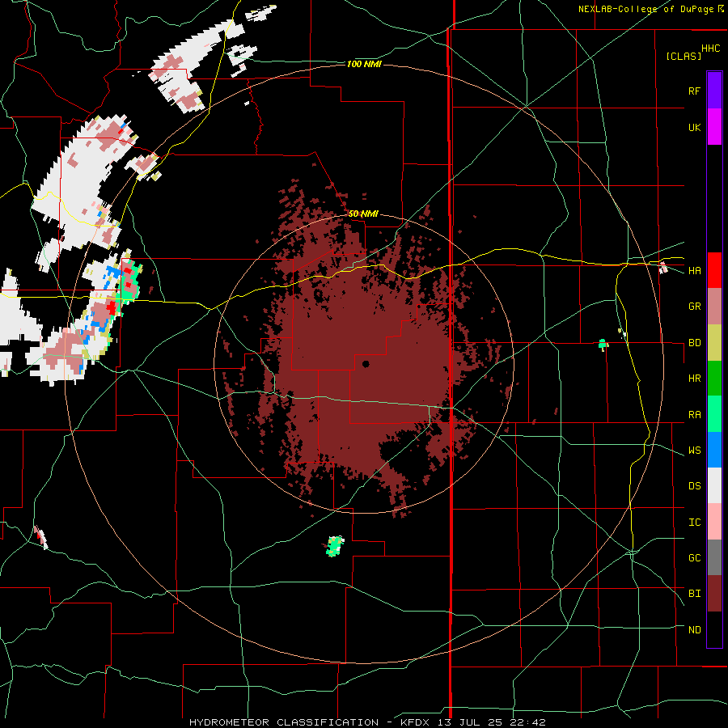Image resolution: width=728 pixels, height=728 pixels.
Task: Select the BD yellow legend swatch
Action: pos(714,342)
